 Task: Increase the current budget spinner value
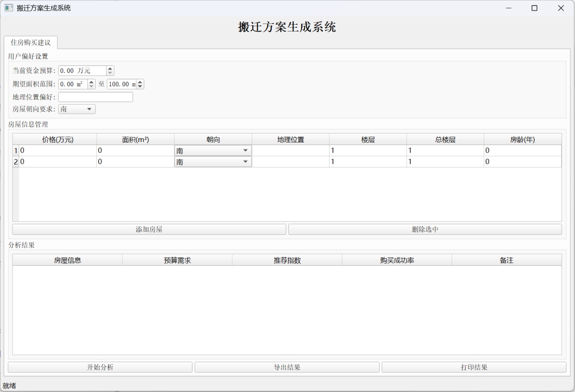click(110, 68)
